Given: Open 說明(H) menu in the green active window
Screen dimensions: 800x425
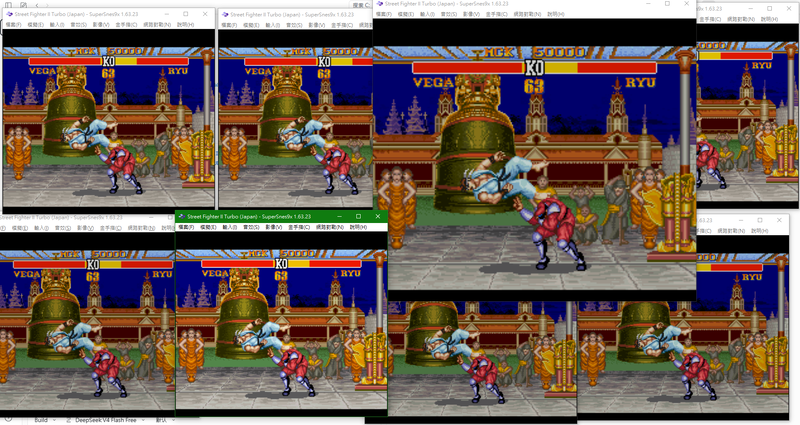Looking at the screenshot, I should (358, 227).
